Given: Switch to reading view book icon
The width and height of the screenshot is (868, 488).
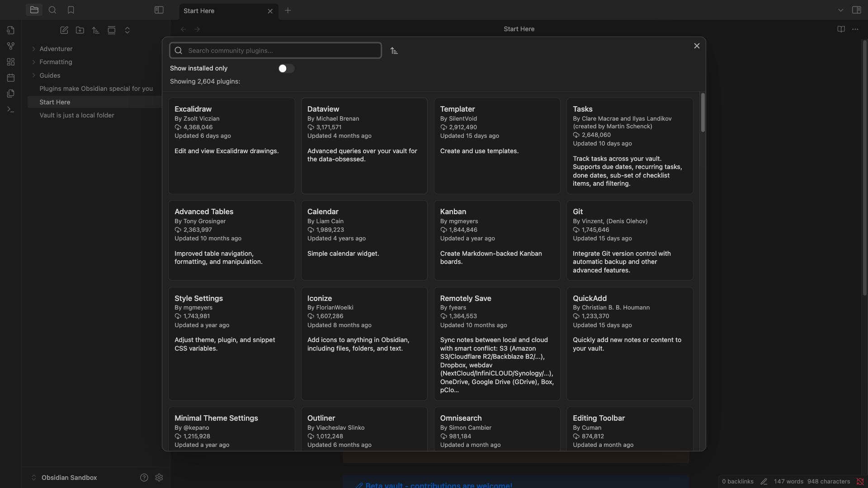Looking at the screenshot, I should [x=841, y=29].
